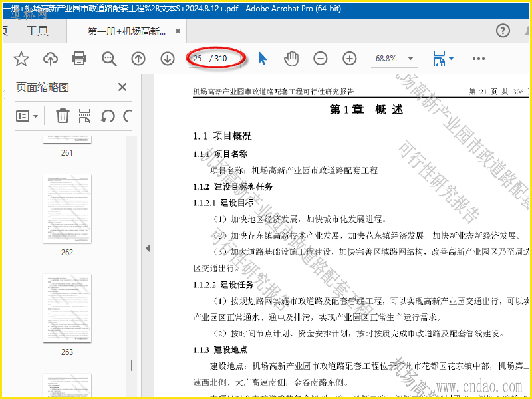Click the 页面缩略图 panel title
Viewport: 532px width, 399px height.
[43, 88]
